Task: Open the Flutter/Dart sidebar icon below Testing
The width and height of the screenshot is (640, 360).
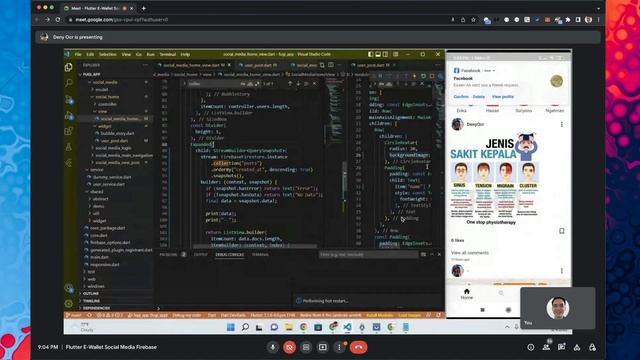Action: (x=69, y=163)
